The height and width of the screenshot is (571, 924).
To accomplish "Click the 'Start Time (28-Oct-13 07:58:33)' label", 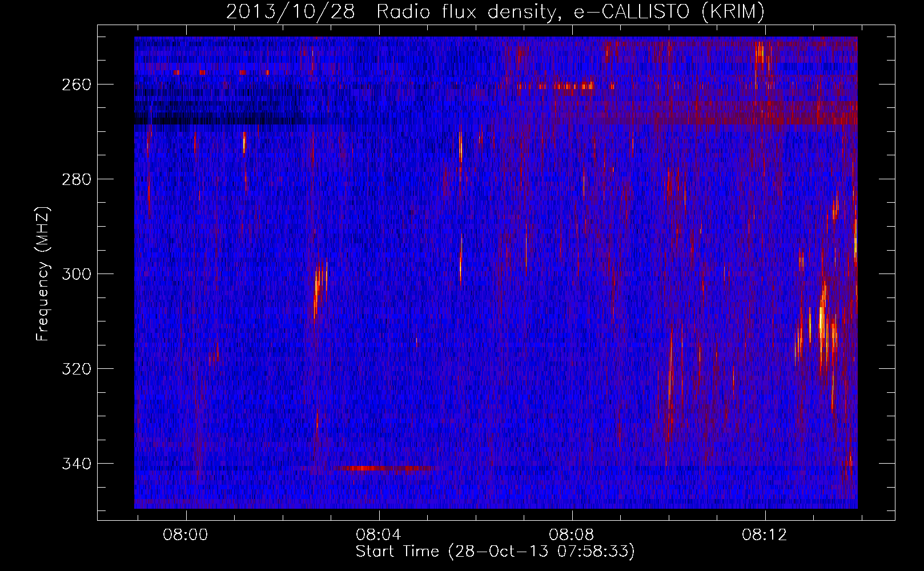I will click(x=495, y=552).
